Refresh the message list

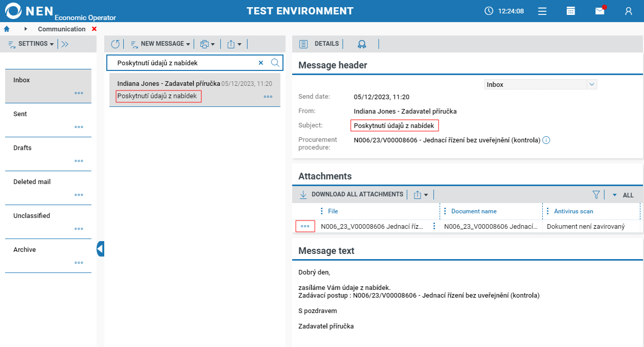click(x=115, y=44)
